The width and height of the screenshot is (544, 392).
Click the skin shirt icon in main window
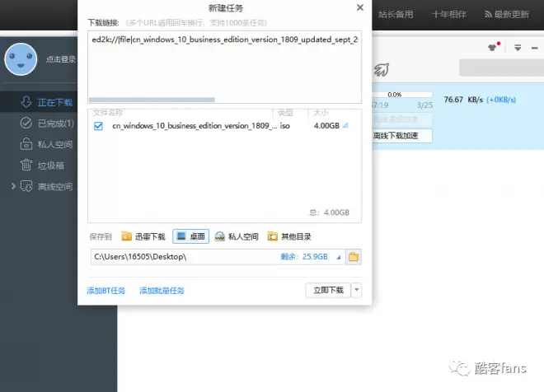point(493,47)
